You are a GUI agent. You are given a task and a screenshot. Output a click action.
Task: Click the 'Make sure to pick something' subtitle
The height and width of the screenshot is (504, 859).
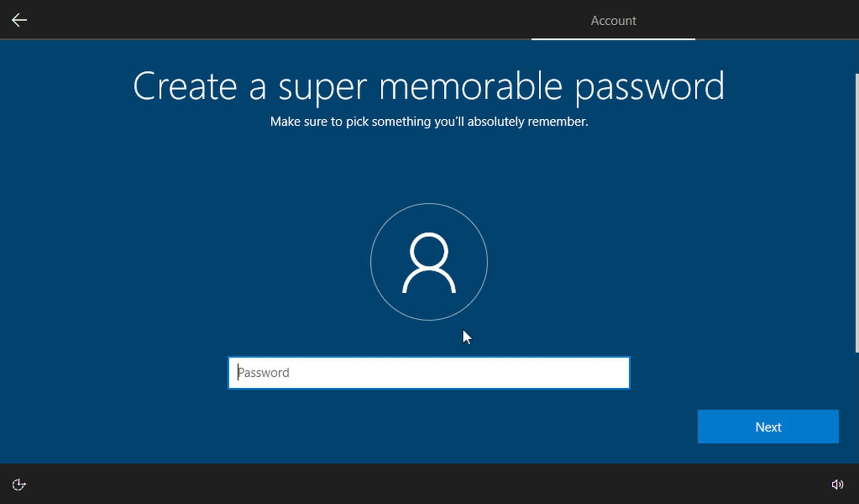click(x=429, y=122)
